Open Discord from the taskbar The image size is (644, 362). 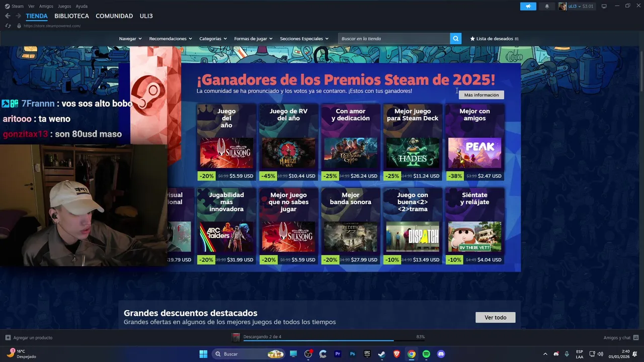[441, 354]
